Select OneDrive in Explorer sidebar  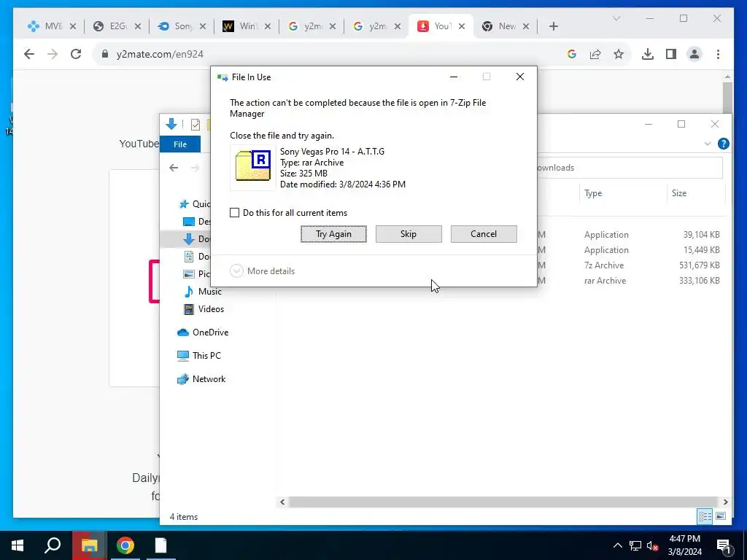203,332
